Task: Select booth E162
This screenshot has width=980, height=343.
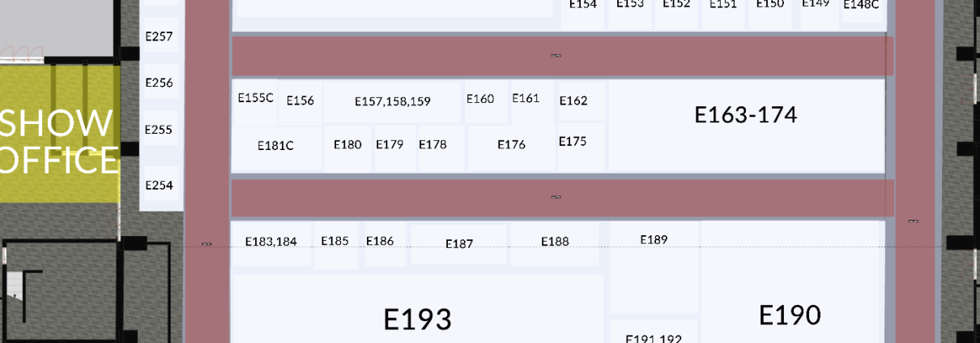Action: (x=573, y=101)
